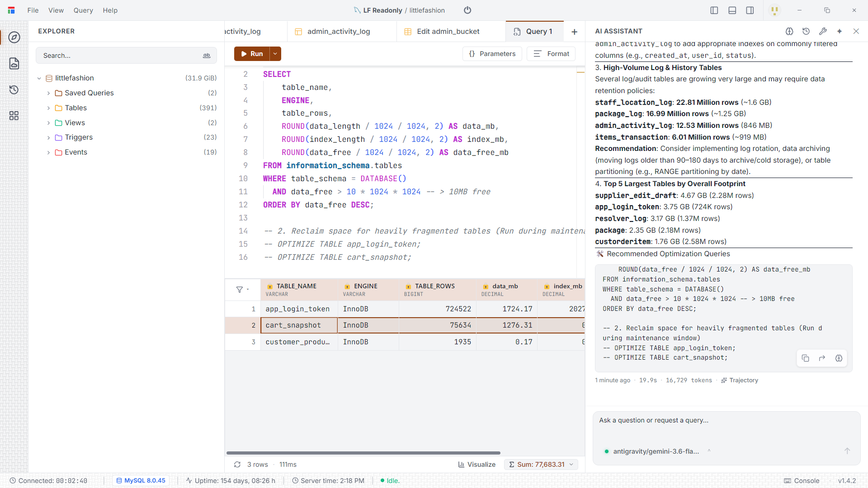This screenshot has height=488, width=868.
Task: Open the Run options dropdown arrow
Action: tap(275, 54)
